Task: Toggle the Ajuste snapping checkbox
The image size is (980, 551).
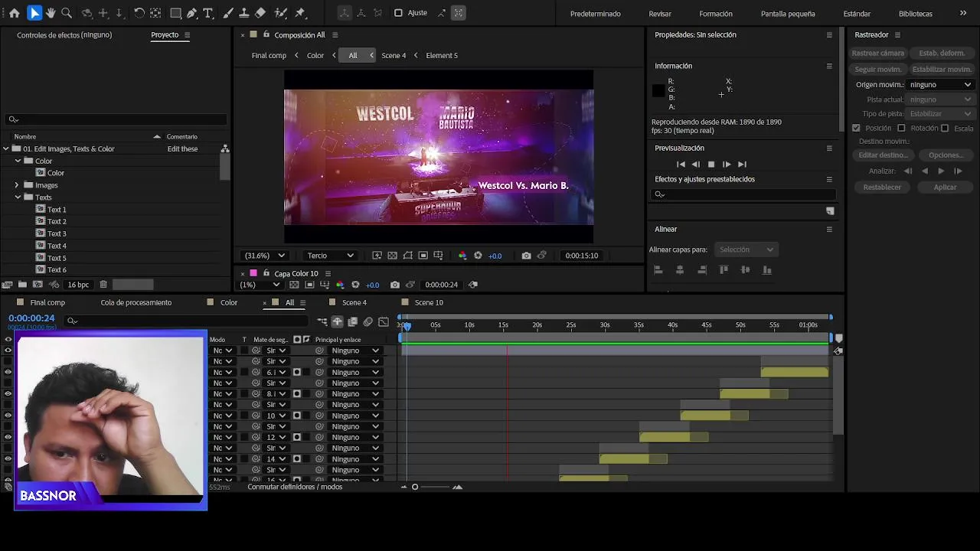Action: tap(398, 13)
